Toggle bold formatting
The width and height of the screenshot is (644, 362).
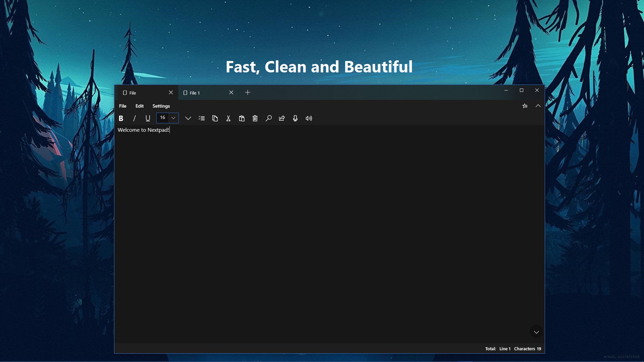[x=121, y=118]
